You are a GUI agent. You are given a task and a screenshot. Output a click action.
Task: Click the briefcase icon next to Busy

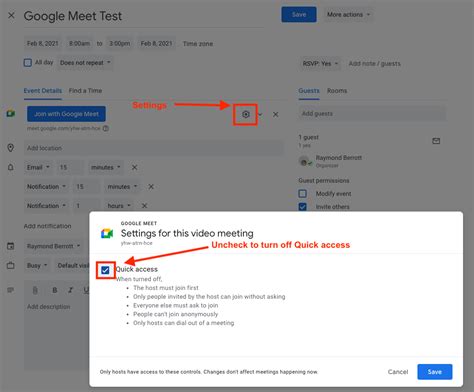coord(11,266)
